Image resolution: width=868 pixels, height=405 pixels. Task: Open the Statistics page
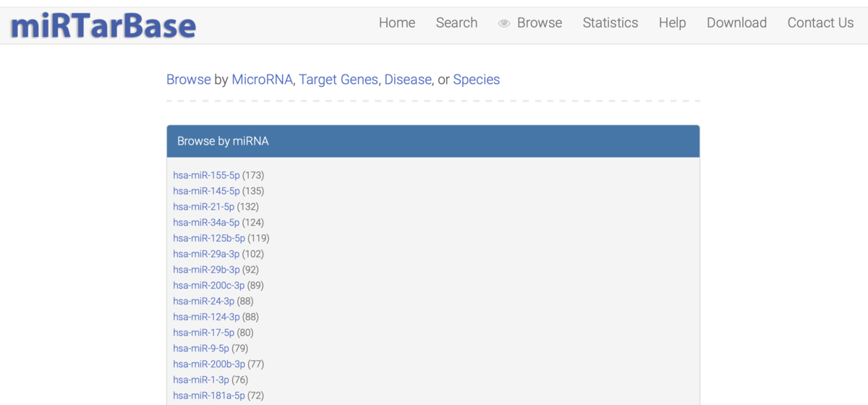pyautogui.click(x=610, y=23)
